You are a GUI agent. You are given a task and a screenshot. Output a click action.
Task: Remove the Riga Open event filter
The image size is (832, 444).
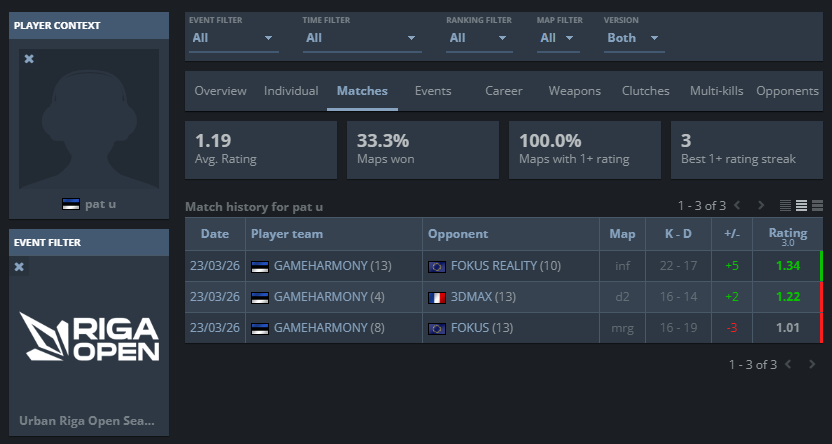click(x=19, y=266)
